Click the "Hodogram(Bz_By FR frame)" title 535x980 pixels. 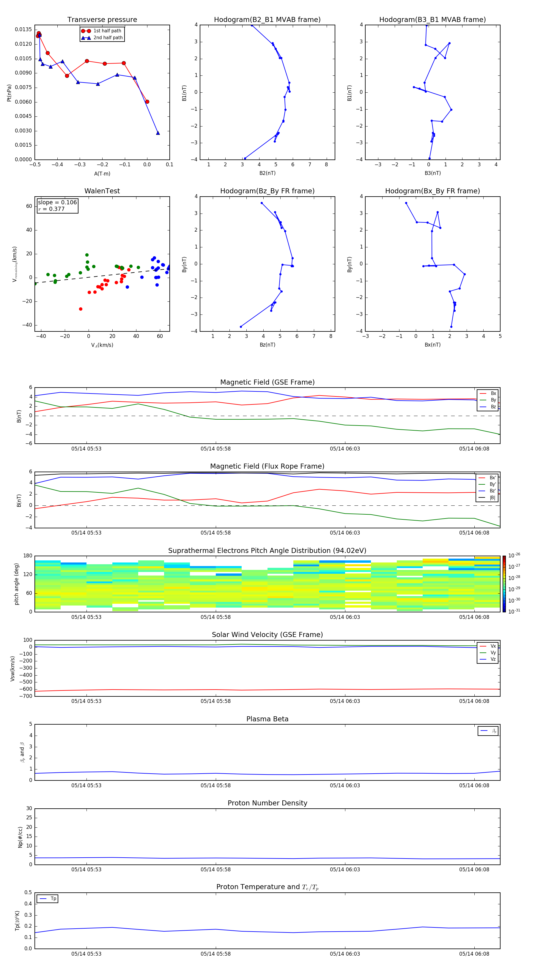click(x=267, y=191)
